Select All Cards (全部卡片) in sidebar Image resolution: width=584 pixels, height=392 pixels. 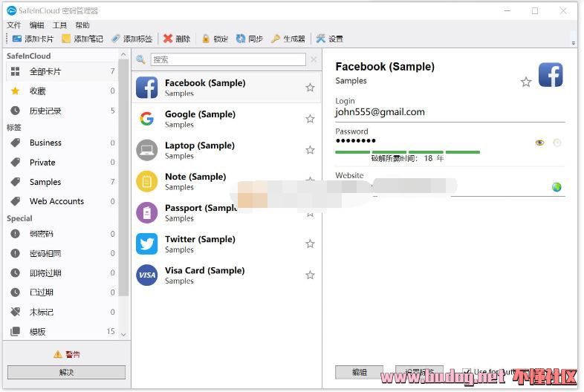click(62, 71)
